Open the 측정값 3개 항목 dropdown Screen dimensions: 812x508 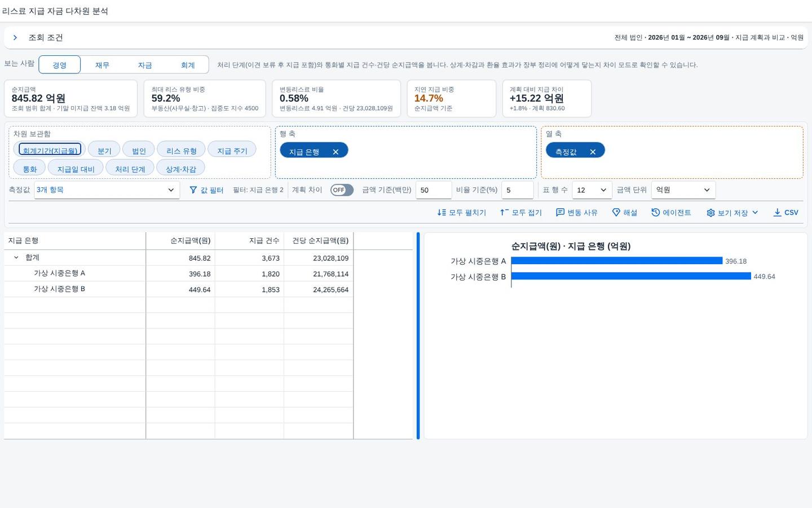107,190
